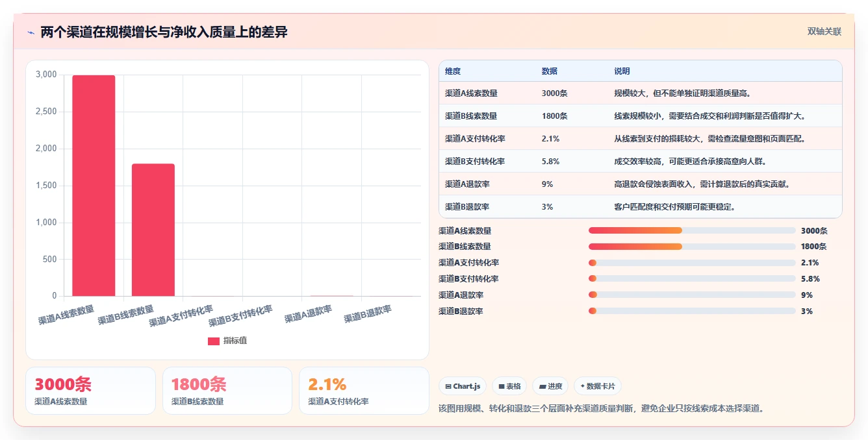Image resolution: width=868 pixels, height=440 pixels.
Task: Click the 3% value in table
Action: pos(548,207)
